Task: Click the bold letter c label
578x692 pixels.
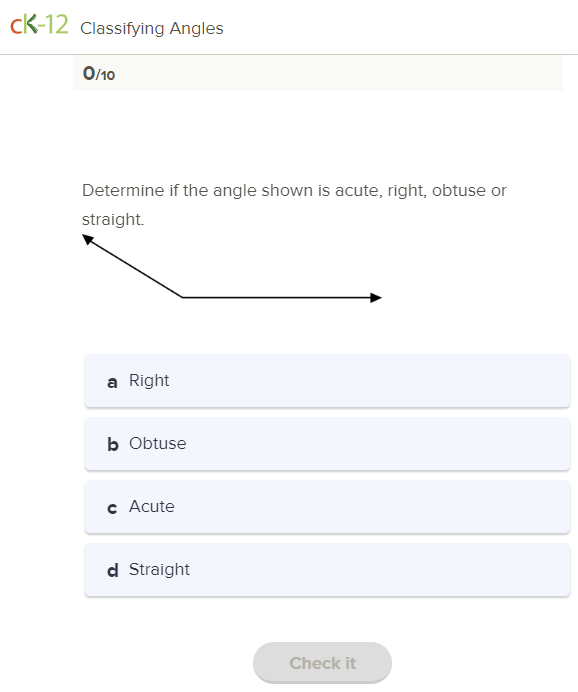Action: (112, 509)
